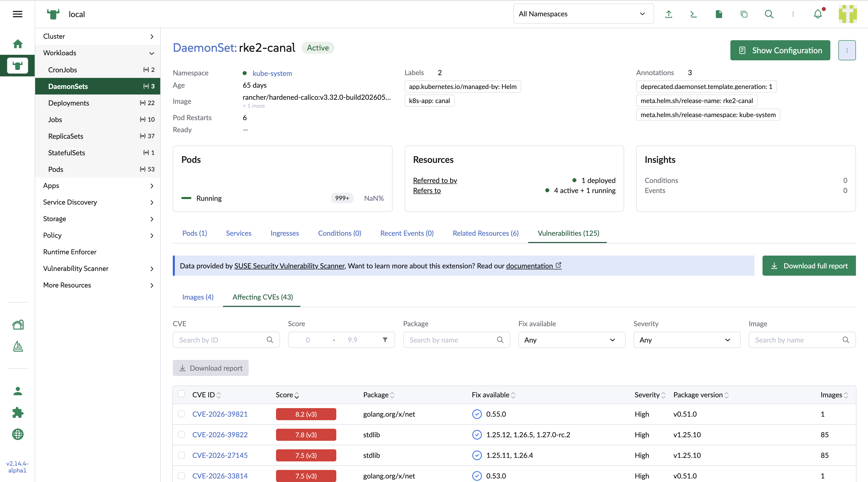Click the Referred to by link
The image size is (868, 482).
click(435, 180)
